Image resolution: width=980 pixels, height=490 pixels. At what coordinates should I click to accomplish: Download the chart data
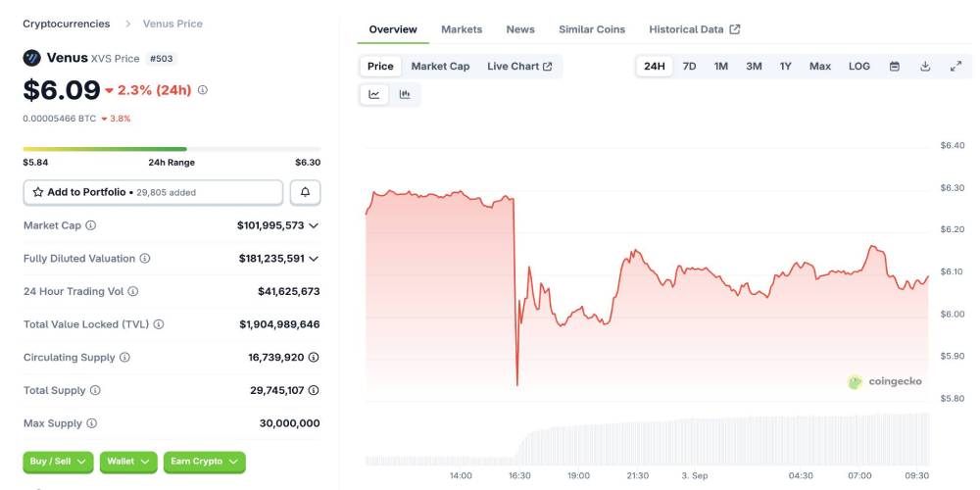click(x=925, y=67)
